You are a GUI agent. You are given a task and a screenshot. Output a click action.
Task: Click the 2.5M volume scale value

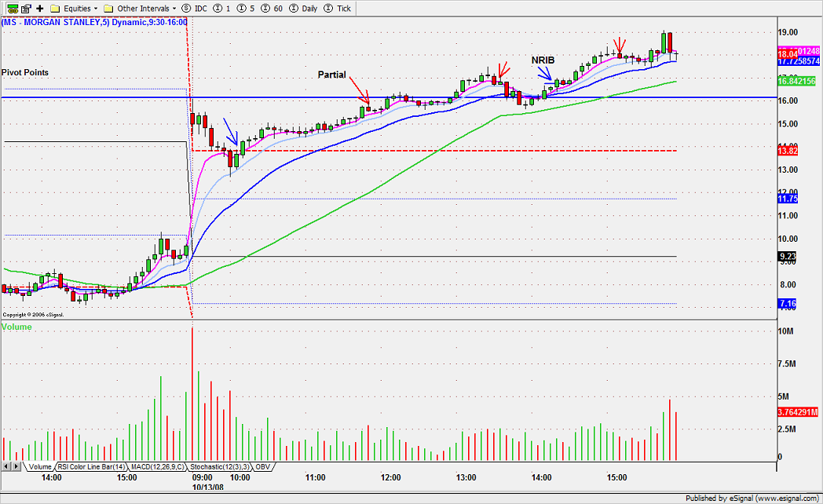tap(788, 429)
